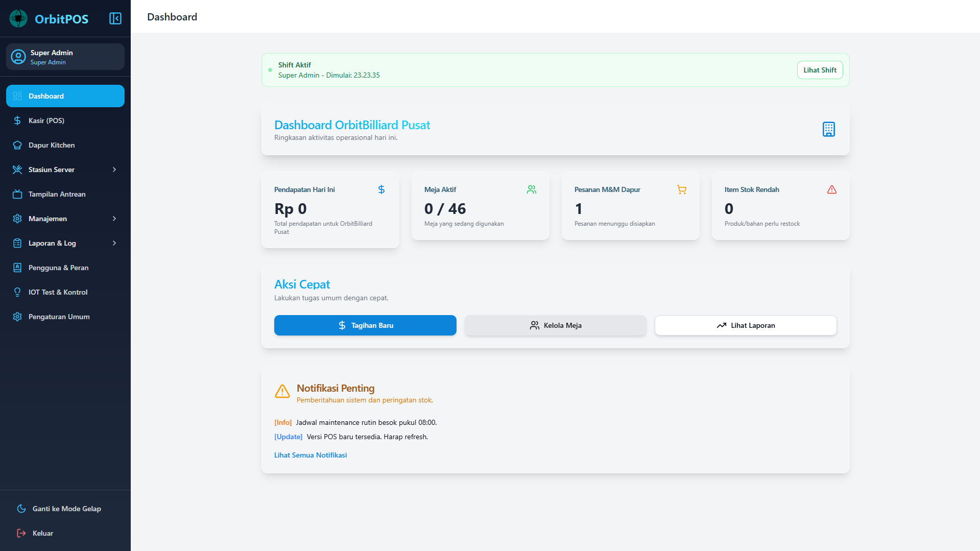The width and height of the screenshot is (980, 551).
Task: Switch to dark mode via Ganti ke Mode Gelap
Action: point(66,509)
